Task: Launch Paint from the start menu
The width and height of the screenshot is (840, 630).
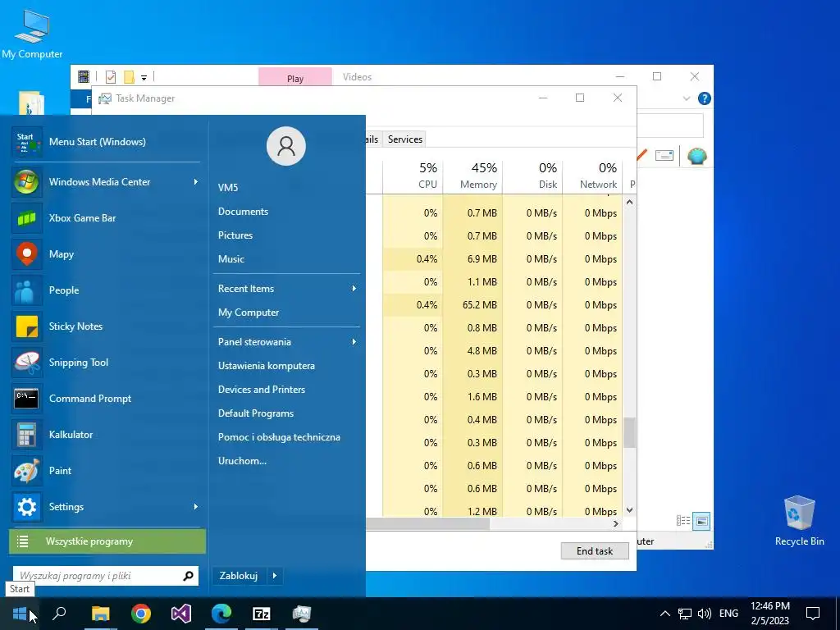Action: point(106,470)
